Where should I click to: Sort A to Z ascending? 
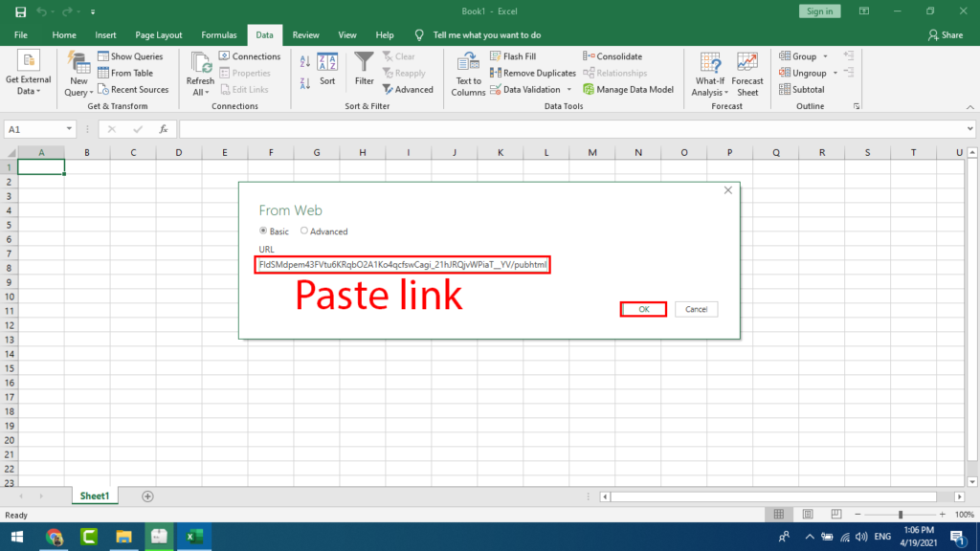click(x=305, y=61)
